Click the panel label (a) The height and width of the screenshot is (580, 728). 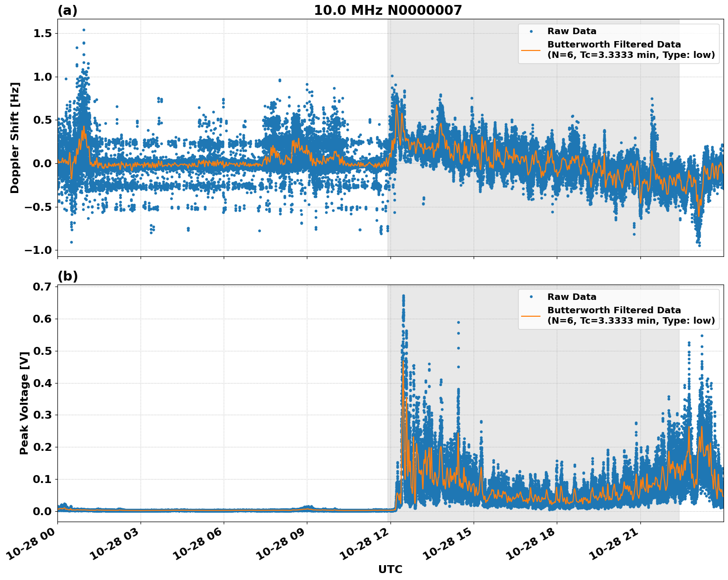tap(68, 9)
